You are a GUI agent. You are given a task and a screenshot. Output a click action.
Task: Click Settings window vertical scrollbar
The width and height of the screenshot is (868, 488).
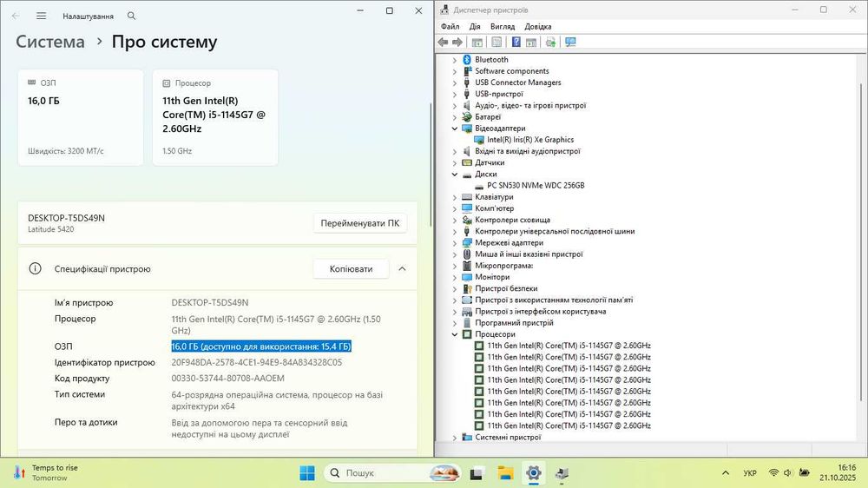pos(431,164)
